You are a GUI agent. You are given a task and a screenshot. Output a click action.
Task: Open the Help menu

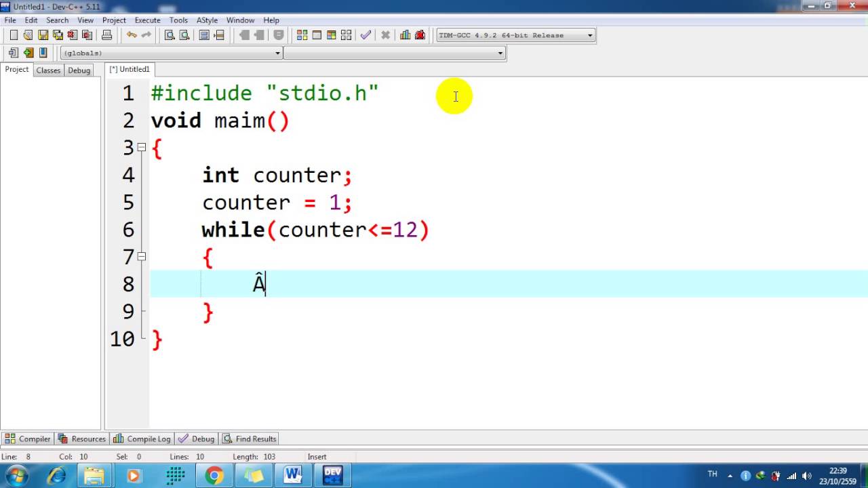click(271, 20)
